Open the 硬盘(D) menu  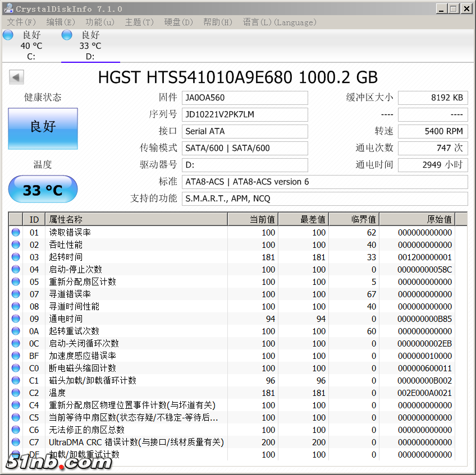tap(178, 22)
